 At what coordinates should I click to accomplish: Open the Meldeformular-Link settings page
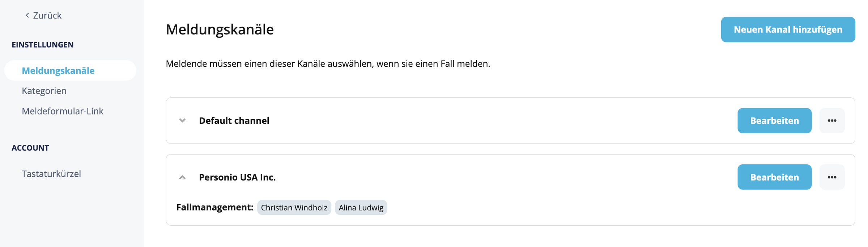point(63,111)
